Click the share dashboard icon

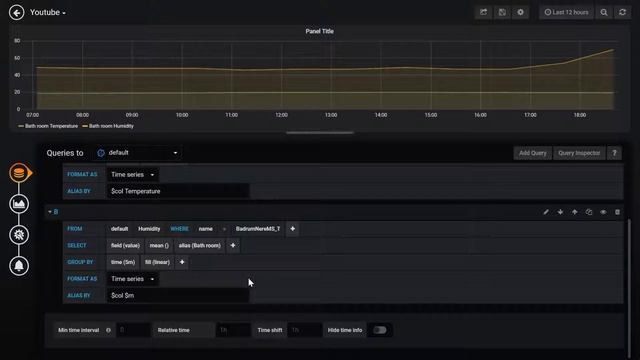(484, 12)
